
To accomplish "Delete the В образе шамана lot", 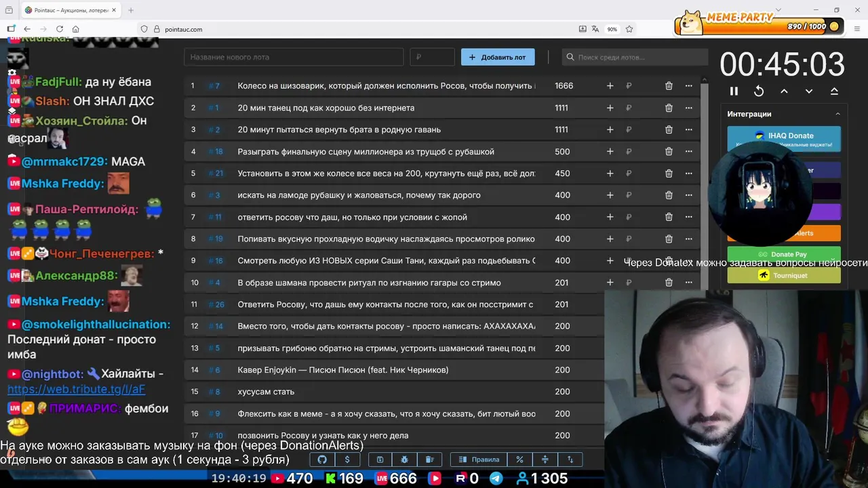I will pos(669,283).
